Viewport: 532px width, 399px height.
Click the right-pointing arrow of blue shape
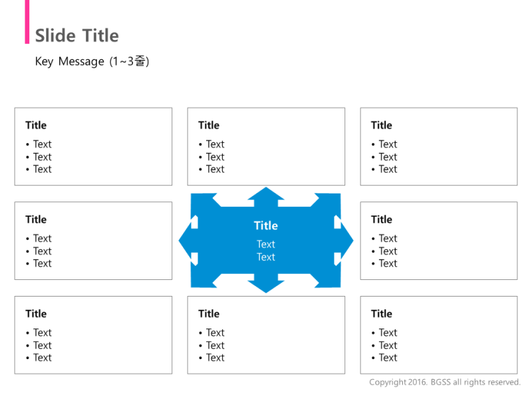click(344, 240)
